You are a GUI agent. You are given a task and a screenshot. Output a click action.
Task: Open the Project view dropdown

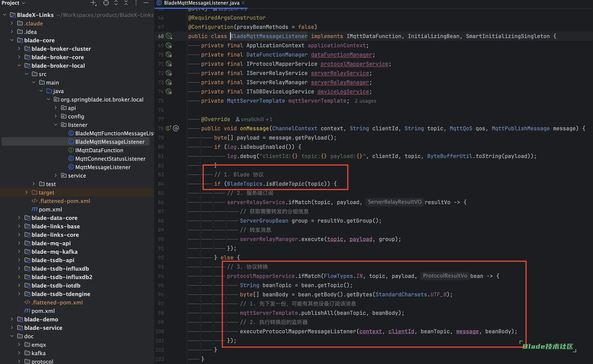[x=13, y=3]
